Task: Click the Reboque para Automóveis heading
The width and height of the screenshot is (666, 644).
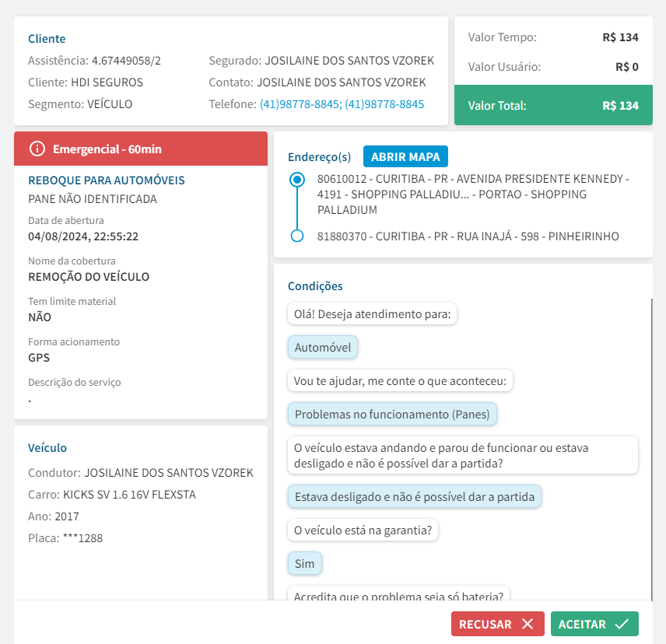Action: pyautogui.click(x=107, y=180)
